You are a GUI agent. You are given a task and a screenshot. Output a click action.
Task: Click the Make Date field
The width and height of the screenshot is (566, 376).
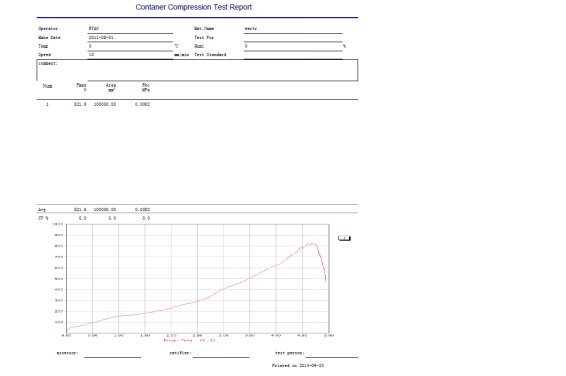click(130, 38)
